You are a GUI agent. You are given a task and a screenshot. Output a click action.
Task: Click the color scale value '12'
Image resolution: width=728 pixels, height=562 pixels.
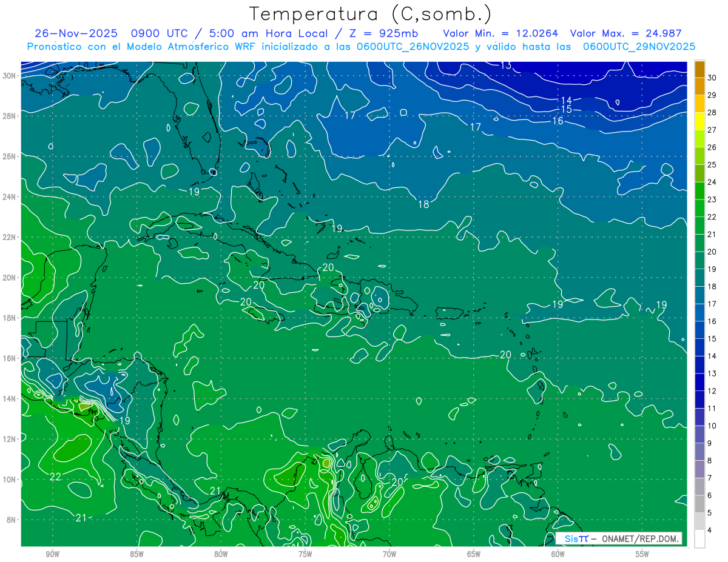pos(712,391)
